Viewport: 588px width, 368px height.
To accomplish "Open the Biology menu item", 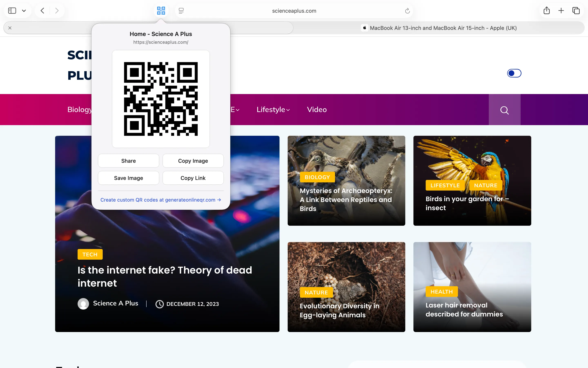I will [79, 110].
